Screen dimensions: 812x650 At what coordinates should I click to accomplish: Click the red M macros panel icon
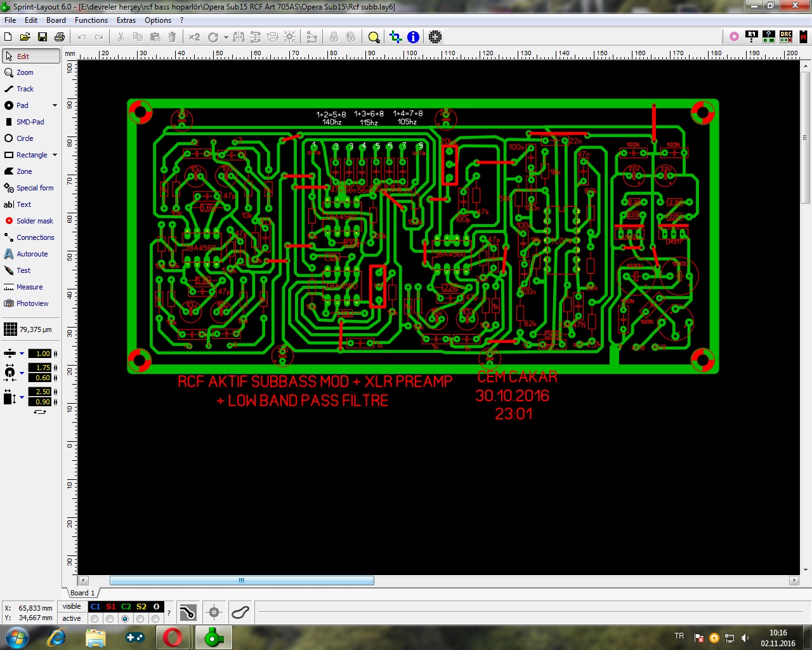(x=803, y=37)
